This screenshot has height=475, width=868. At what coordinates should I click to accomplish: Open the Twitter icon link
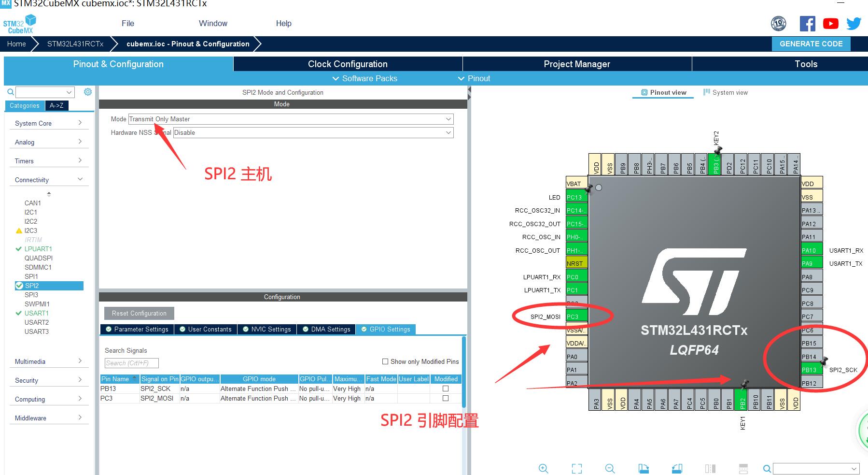pyautogui.click(x=854, y=23)
